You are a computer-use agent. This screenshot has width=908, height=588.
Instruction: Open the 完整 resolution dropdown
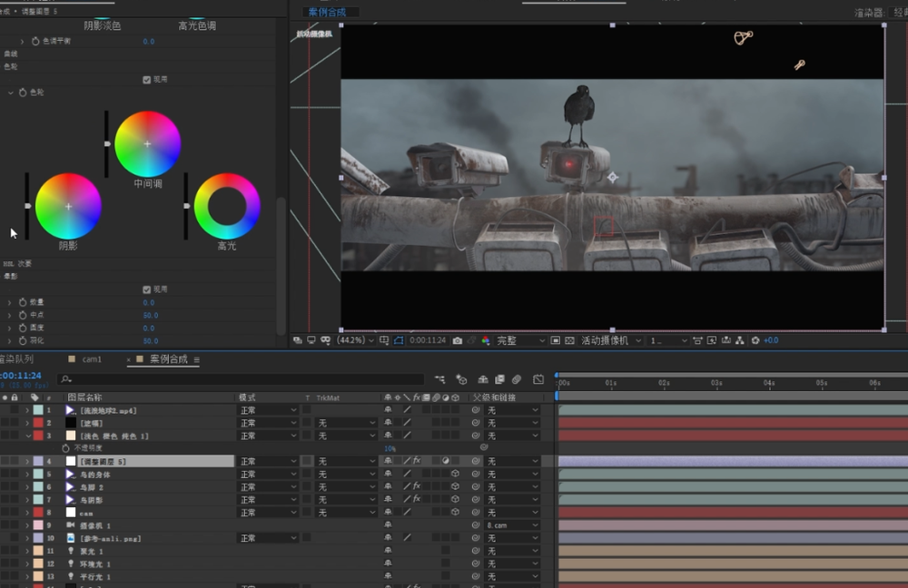point(521,340)
